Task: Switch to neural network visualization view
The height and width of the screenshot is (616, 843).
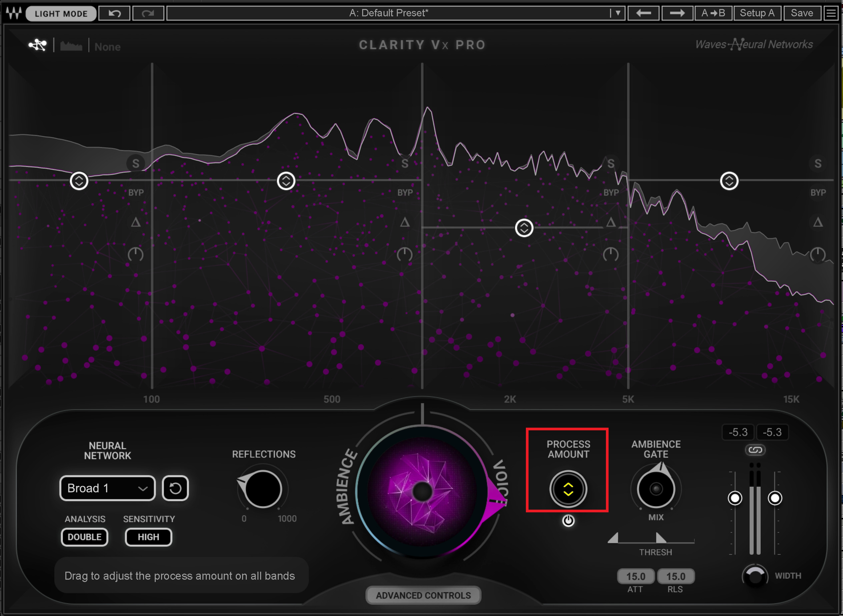Action: (38, 45)
